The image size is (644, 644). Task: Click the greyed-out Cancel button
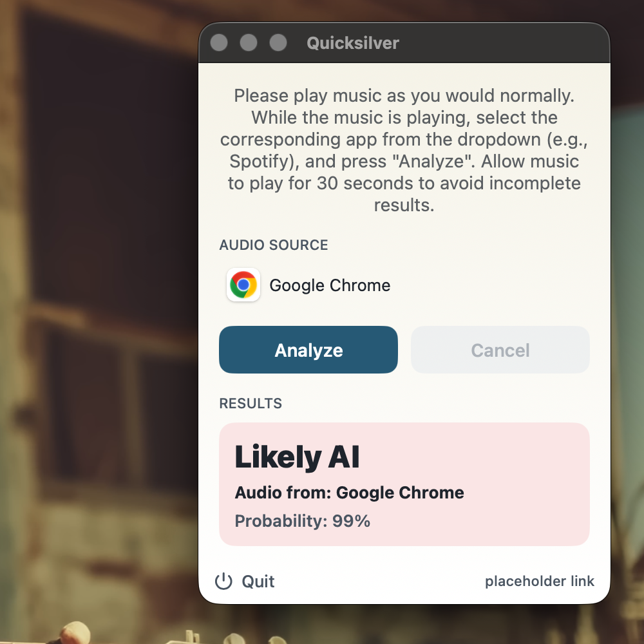tap(500, 350)
